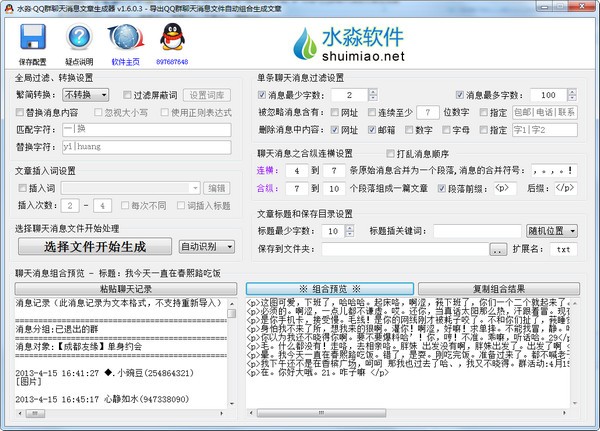Enable the 过滤屏蔽词 checkbox
The width and height of the screenshot is (600, 431).
click(128, 95)
